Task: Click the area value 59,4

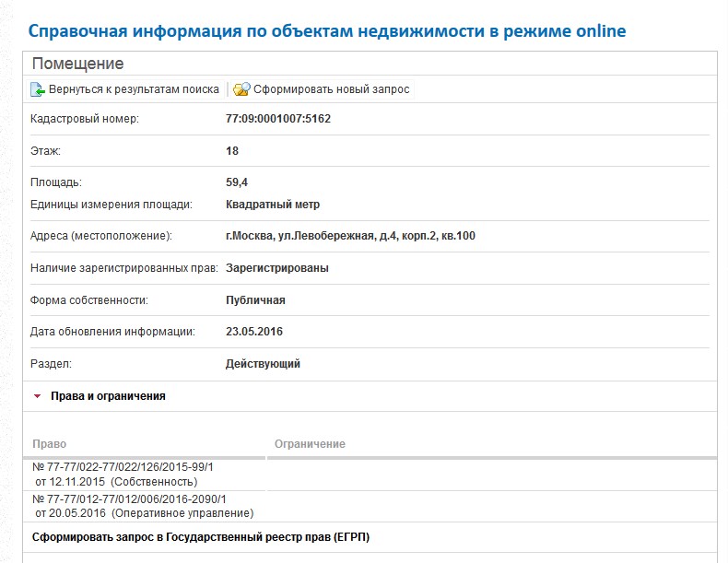Action: tap(239, 182)
